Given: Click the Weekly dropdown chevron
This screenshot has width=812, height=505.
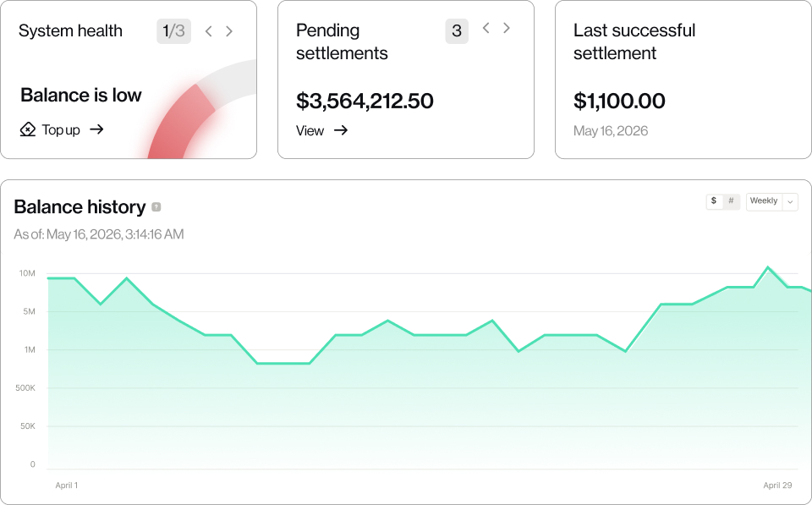Looking at the screenshot, I should pos(790,202).
